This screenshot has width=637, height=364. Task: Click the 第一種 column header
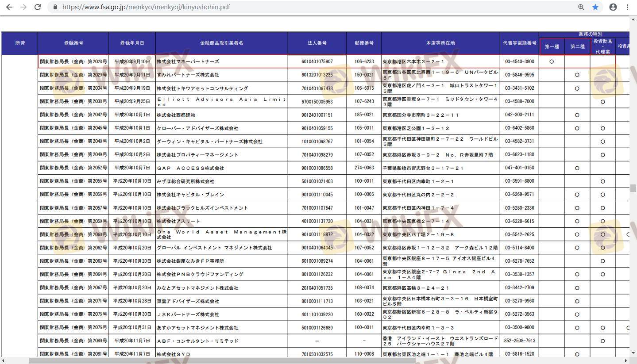tap(552, 46)
